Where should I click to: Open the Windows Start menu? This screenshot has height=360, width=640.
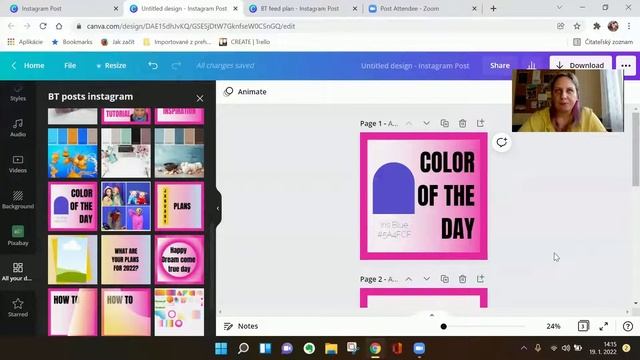coord(221,348)
